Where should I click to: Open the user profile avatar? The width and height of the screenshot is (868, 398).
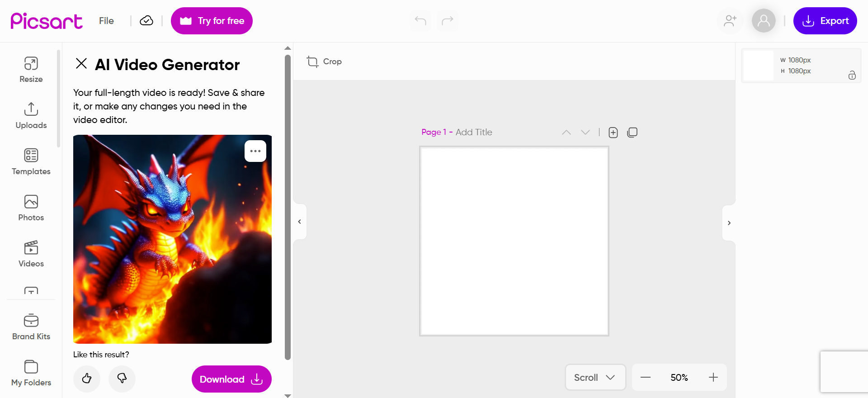[764, 21]
